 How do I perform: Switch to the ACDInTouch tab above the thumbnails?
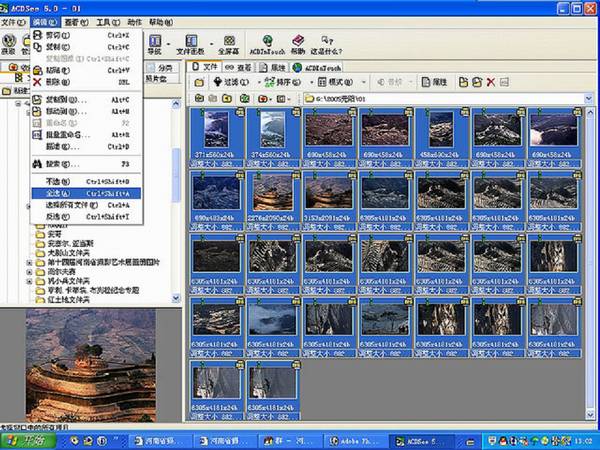coord(317,68)
